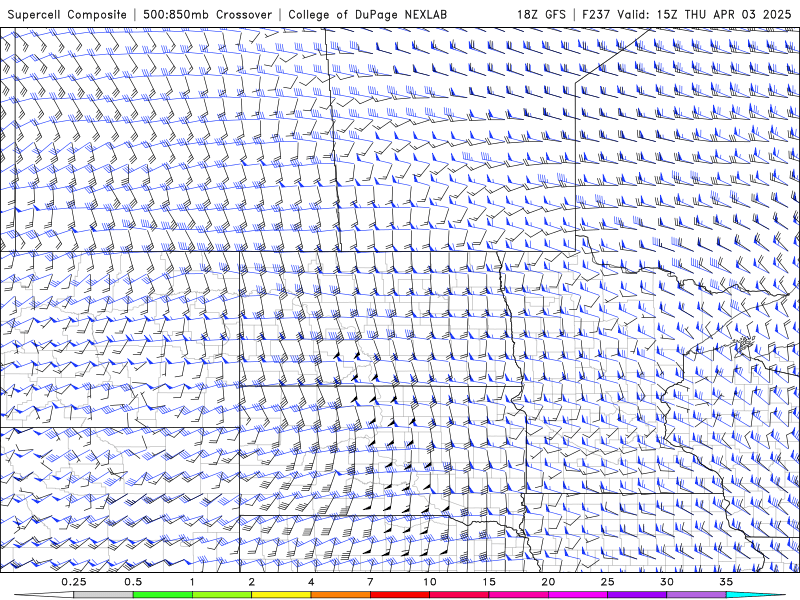This screenshot has width=800, height=600.
Task: Click the legend value label "7"
Action: click(x=370, y=582)
